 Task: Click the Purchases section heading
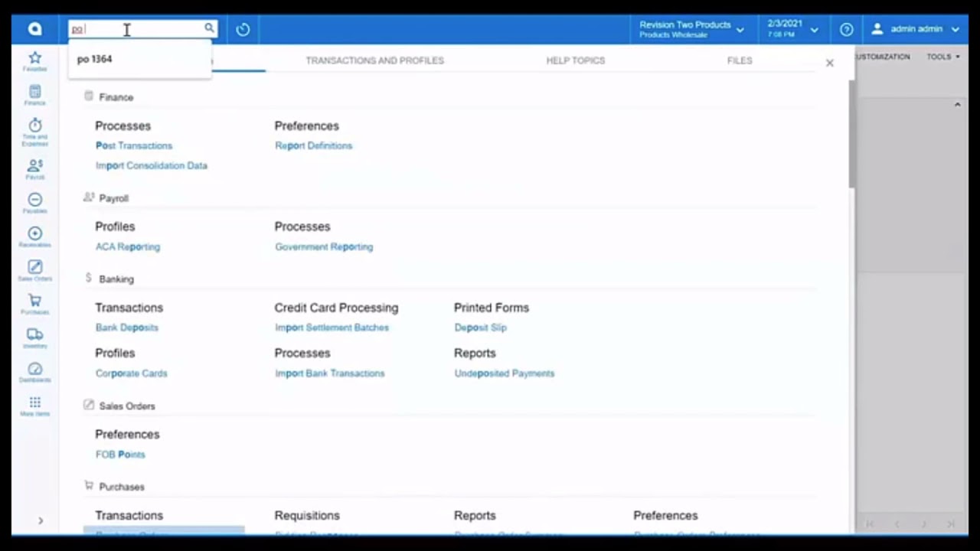pyautogui.click(x=121, y=487)
